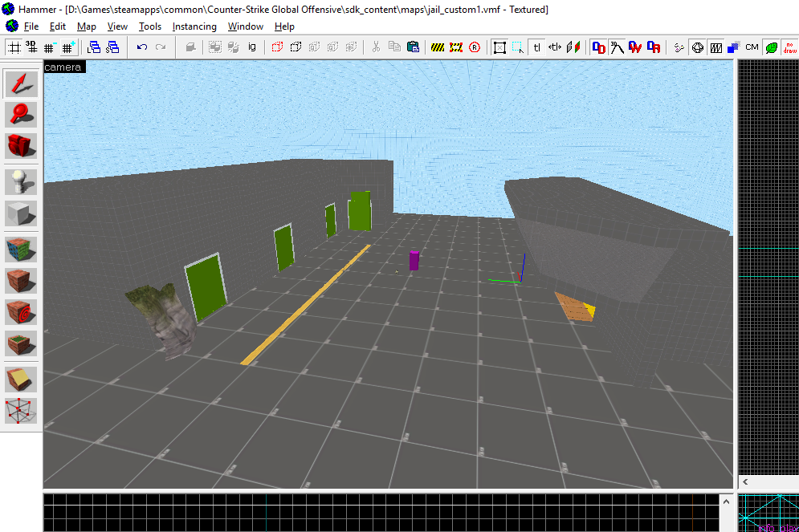Open the File menu
The width and height of the screenshot is (799, 532).
31,26
